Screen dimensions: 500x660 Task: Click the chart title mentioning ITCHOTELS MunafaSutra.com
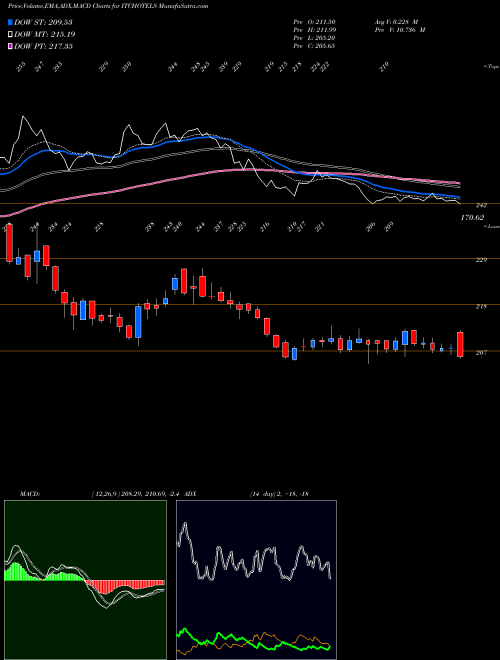coord(108,6)
